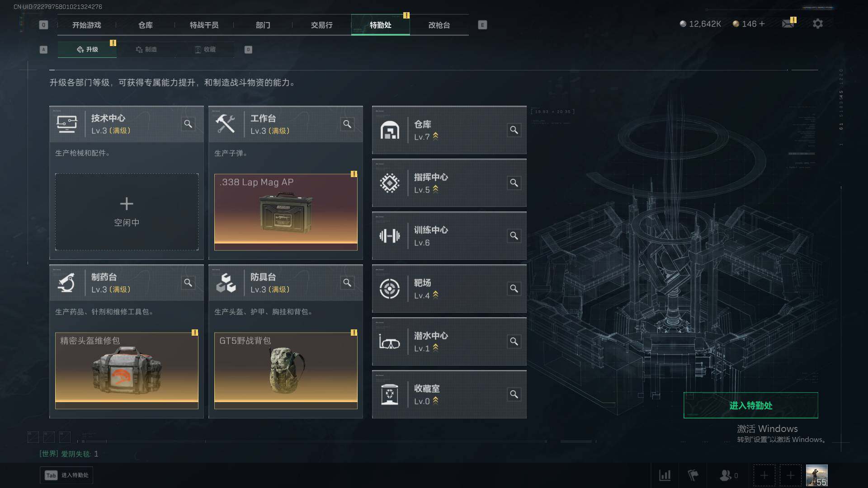Image resolution: width=868 pixels, height=488 pixels.
Task: Open the mail inbox envelope icon
Action: point(788,23)
